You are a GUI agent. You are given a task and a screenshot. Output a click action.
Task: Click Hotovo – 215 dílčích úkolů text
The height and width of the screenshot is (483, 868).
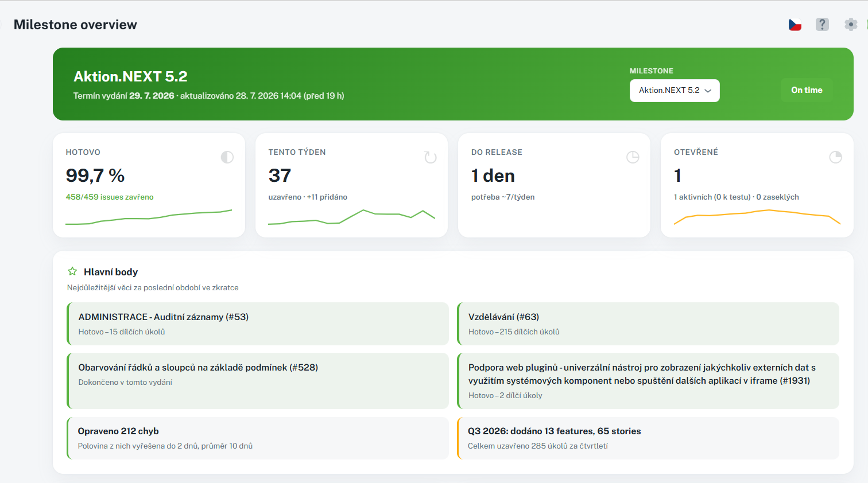pyautogui.click(x=514, y=332)
